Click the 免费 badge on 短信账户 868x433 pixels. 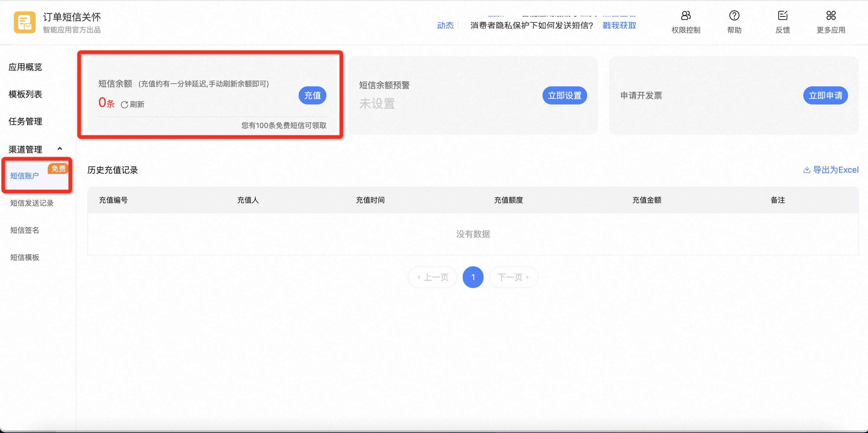58,169
